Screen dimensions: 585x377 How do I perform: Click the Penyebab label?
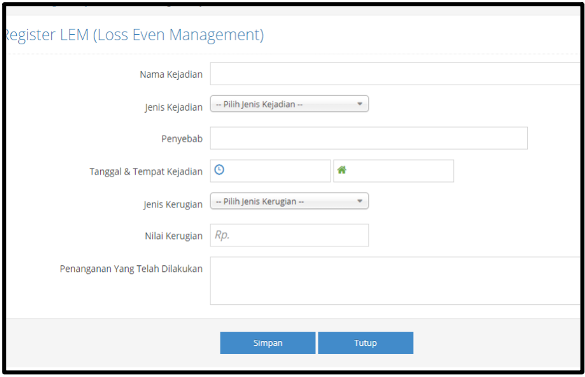(x=182, y=139)
